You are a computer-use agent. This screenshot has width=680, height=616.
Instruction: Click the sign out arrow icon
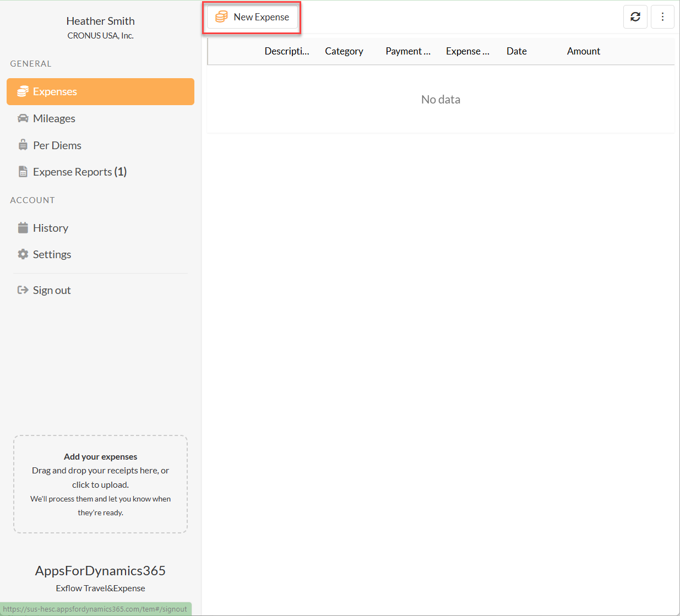23,290
